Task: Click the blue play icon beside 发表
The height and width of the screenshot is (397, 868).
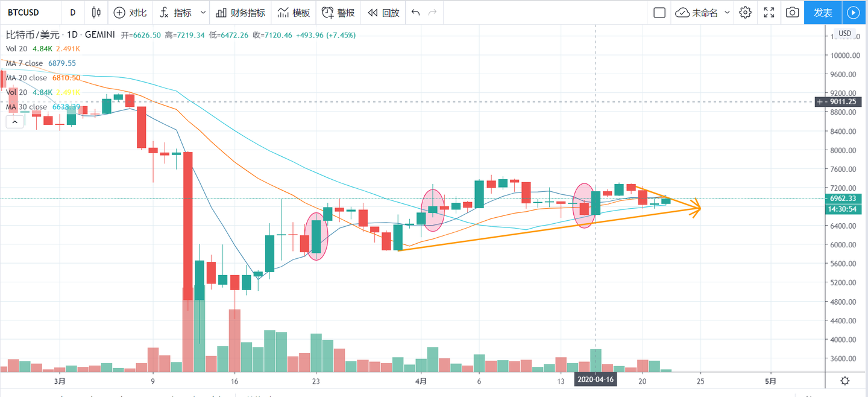Action: [853, 13]
